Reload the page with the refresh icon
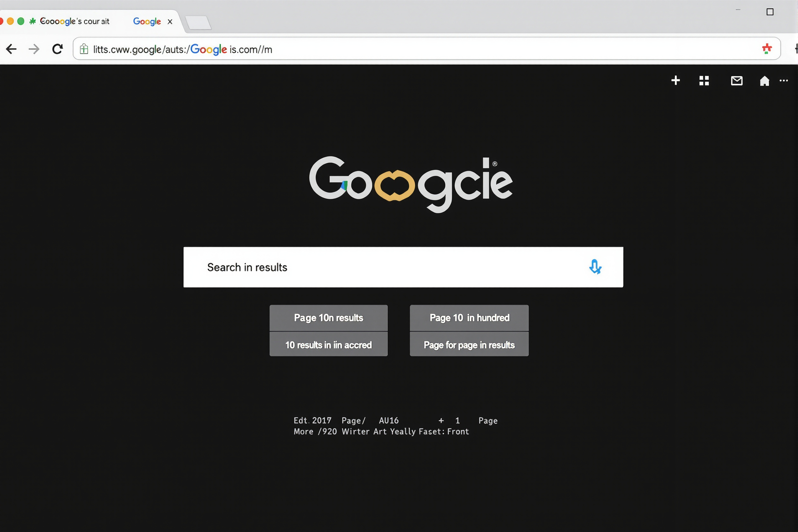 coord(57,49)
